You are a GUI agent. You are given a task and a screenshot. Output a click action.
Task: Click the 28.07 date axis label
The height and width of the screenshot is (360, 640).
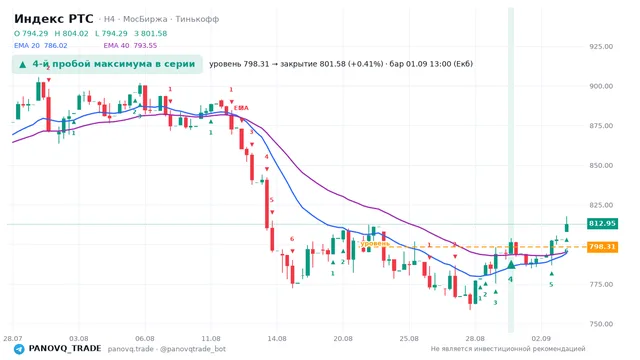(12, 338)
